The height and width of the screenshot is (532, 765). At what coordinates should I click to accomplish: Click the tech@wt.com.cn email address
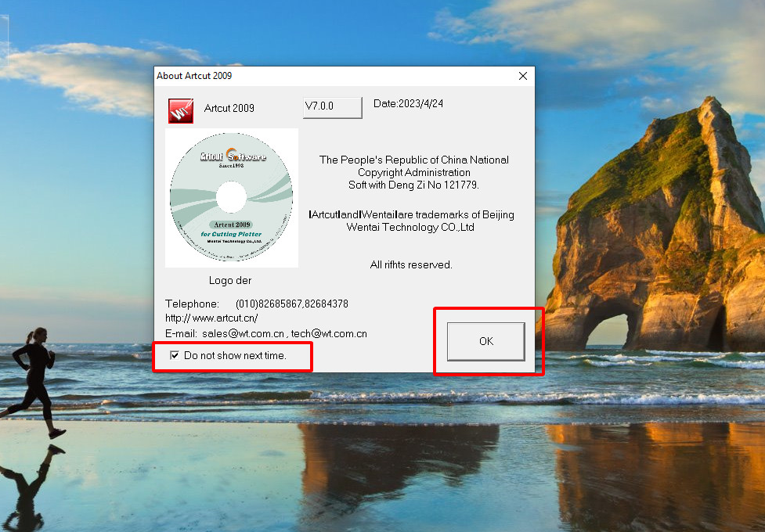(330, 334)
